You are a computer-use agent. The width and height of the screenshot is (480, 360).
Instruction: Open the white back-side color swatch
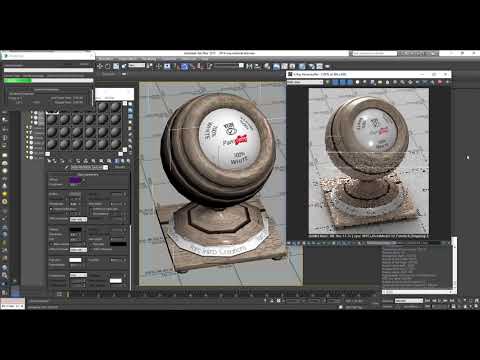pyautogui.click(x=116, y=281)
